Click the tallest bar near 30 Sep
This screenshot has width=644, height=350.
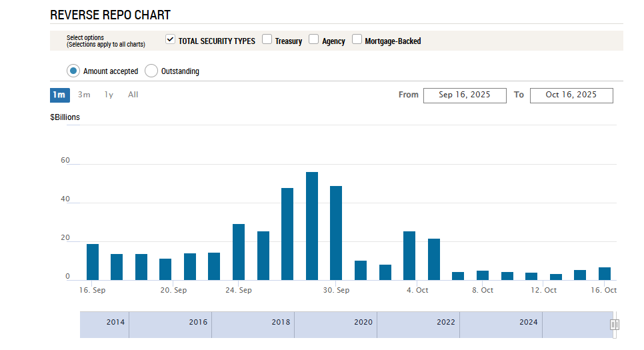[312, 227]
